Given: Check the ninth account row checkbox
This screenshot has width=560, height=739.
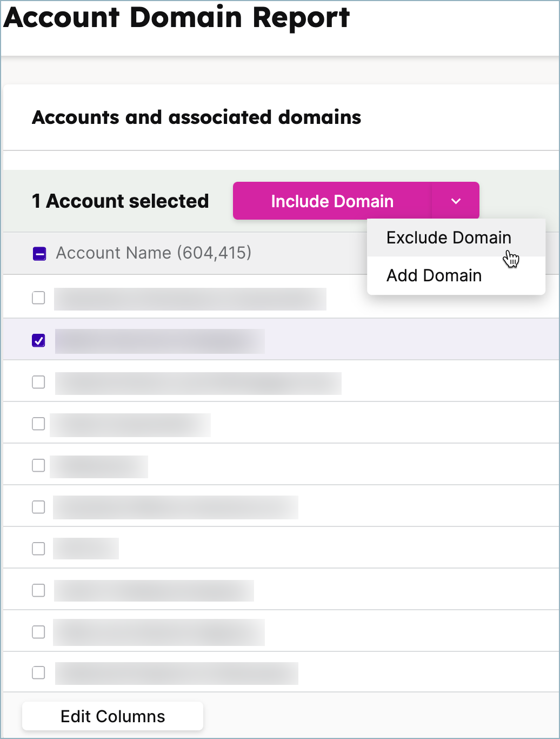Looking at the screenshot, I should pos(38,632).
